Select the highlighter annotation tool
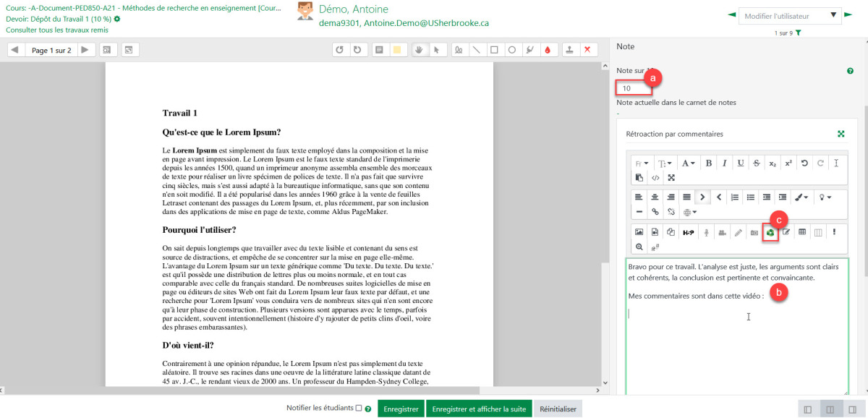Screen dimensions: 868x418 (529, 50)
